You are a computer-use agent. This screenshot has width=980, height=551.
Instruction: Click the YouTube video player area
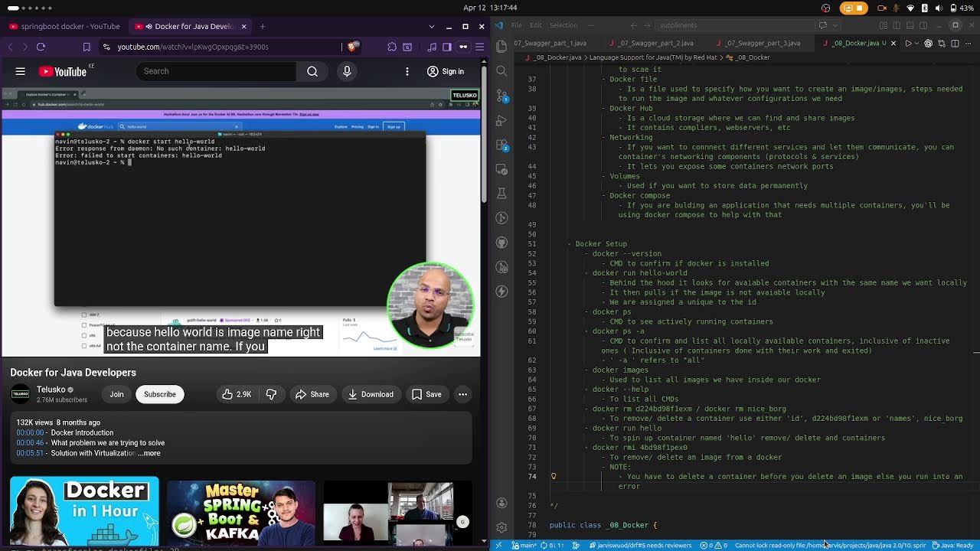(241, 222)
